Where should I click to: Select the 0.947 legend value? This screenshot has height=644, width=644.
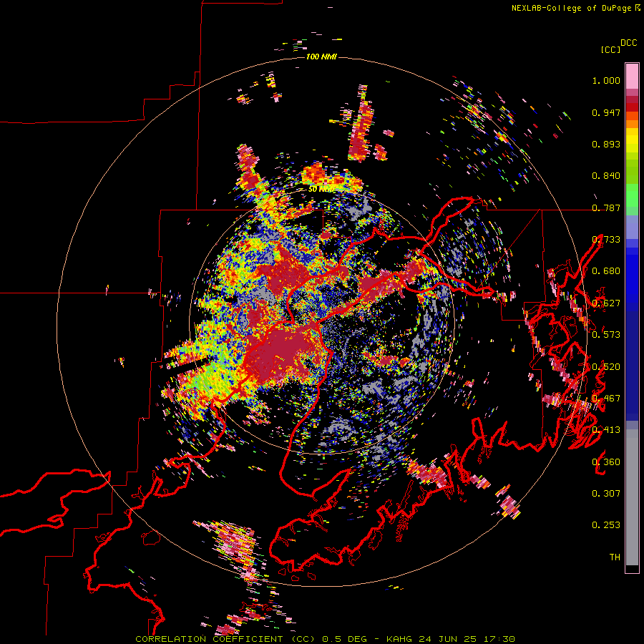tap(606, 112)
